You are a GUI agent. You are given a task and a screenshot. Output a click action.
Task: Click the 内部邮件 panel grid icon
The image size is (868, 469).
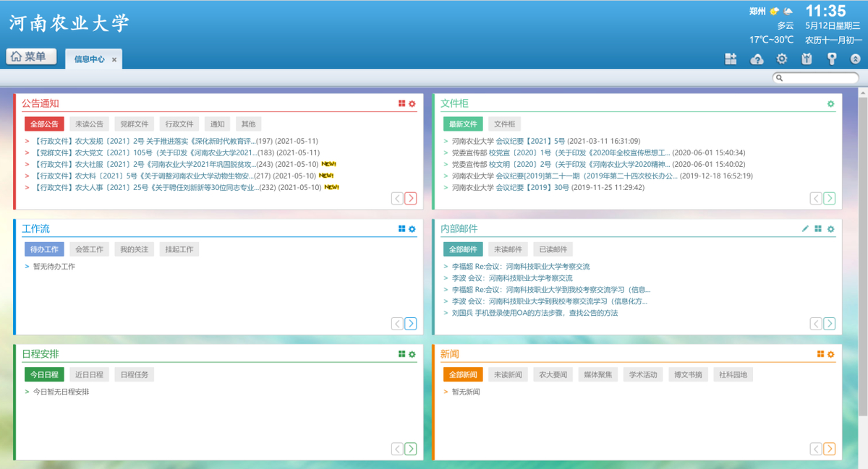click(818, 229)
